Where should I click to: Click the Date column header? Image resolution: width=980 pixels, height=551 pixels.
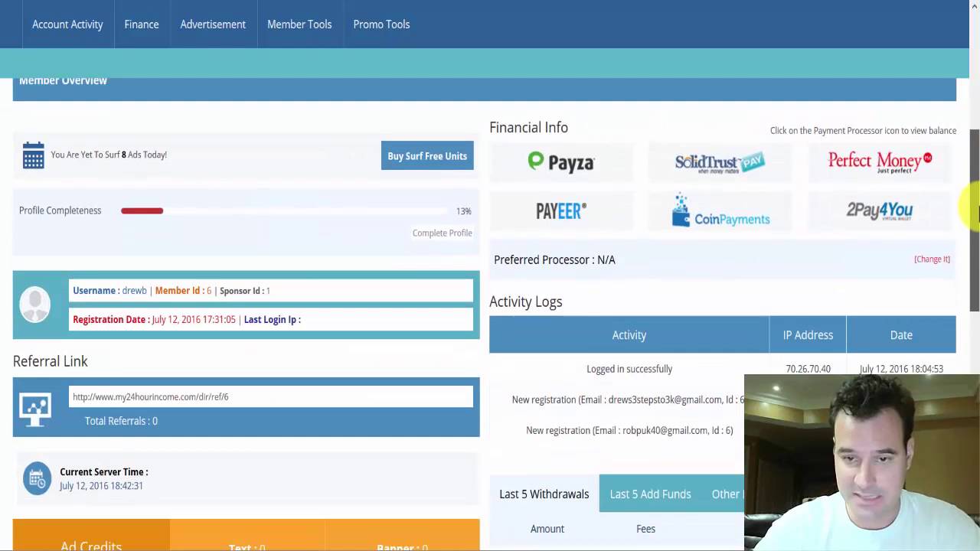coord(901,334)
